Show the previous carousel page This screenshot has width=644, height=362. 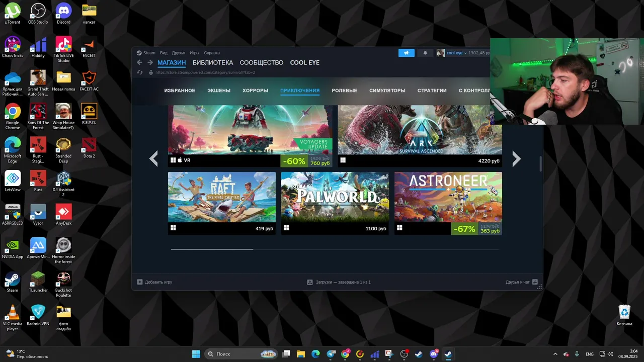[154, 159]
